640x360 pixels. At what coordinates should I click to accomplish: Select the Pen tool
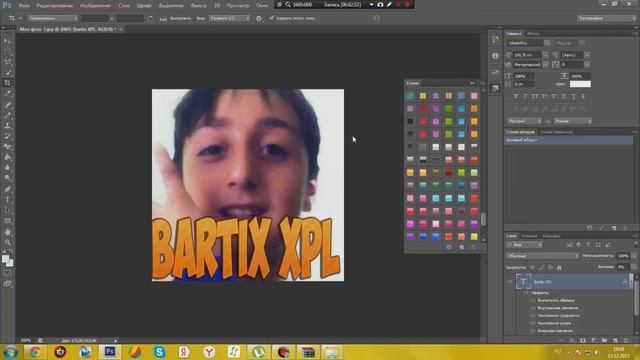[7, 189]
